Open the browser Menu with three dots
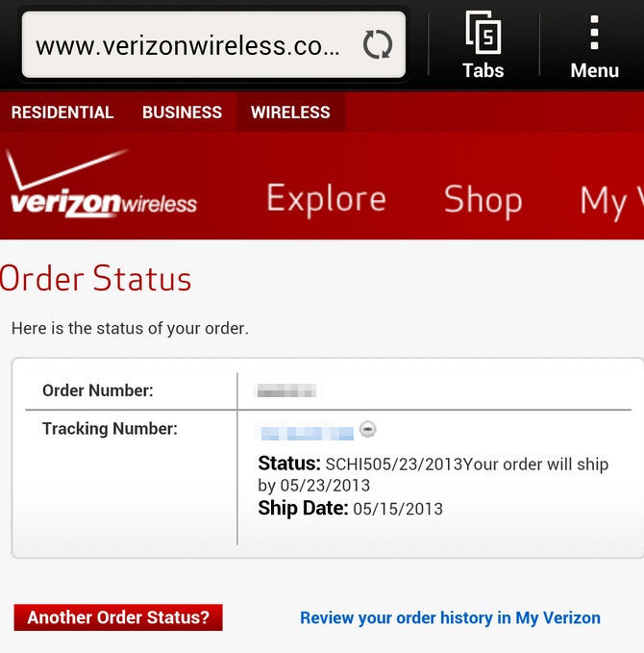Screen dimensions: 644x653 (x=594, y=45)
